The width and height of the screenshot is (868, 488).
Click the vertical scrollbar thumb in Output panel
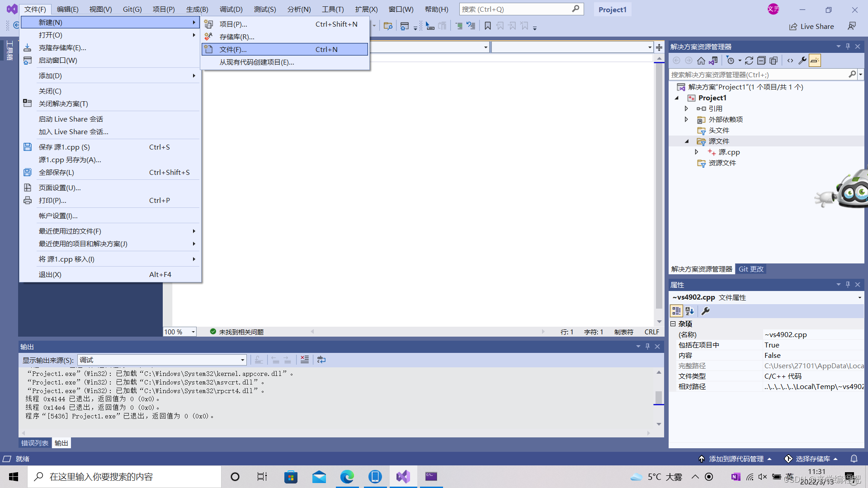pyautogui.click(x=659, y=397)
